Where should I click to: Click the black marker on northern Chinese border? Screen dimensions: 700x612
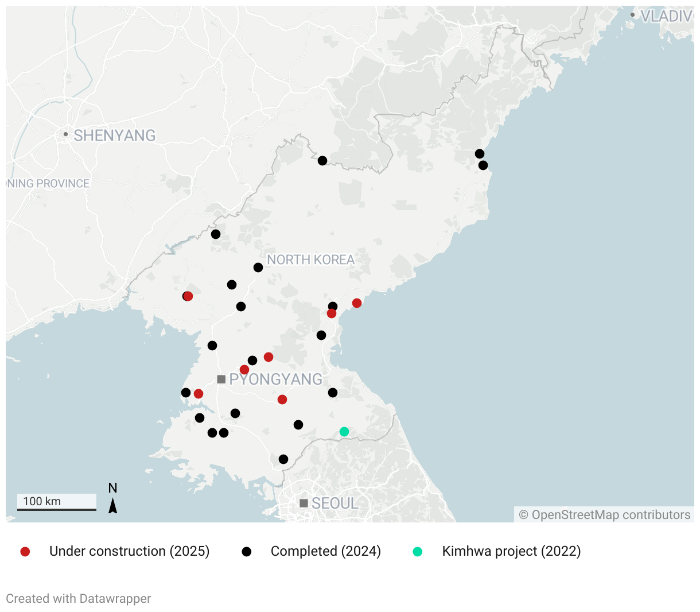(x=322, y=161)
